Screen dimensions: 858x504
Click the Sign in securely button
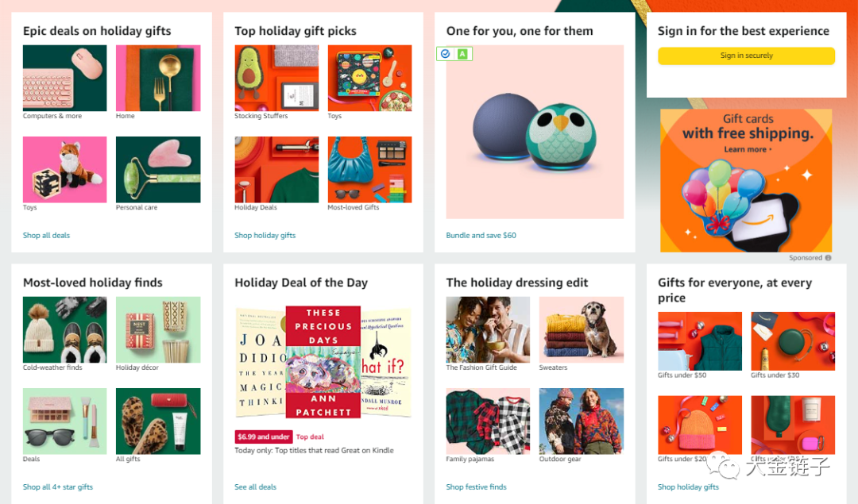coord(746,56)
